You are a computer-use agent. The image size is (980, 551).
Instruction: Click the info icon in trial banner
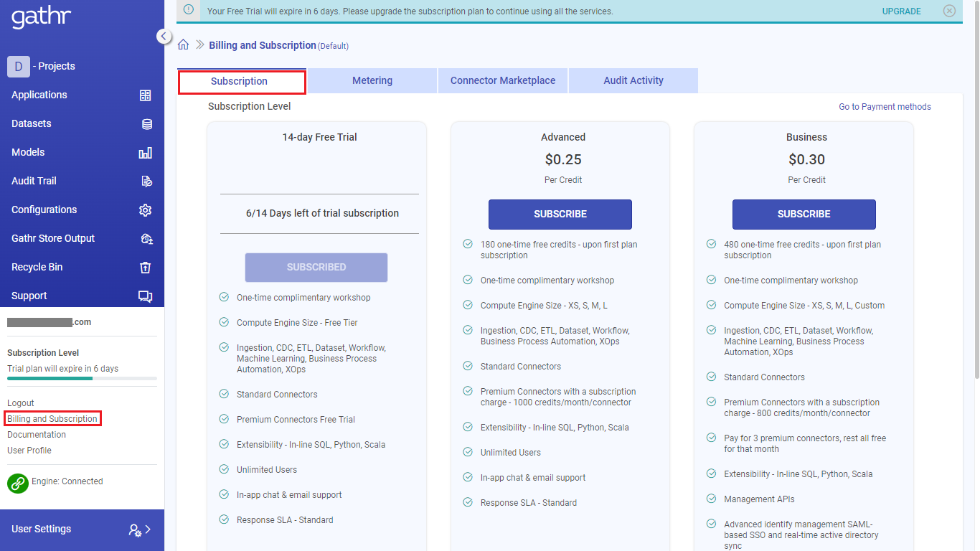tap(189, 10)
